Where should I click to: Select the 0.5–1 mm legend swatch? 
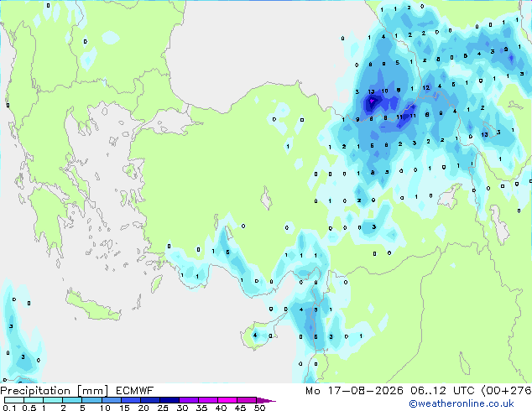(34, 400)
